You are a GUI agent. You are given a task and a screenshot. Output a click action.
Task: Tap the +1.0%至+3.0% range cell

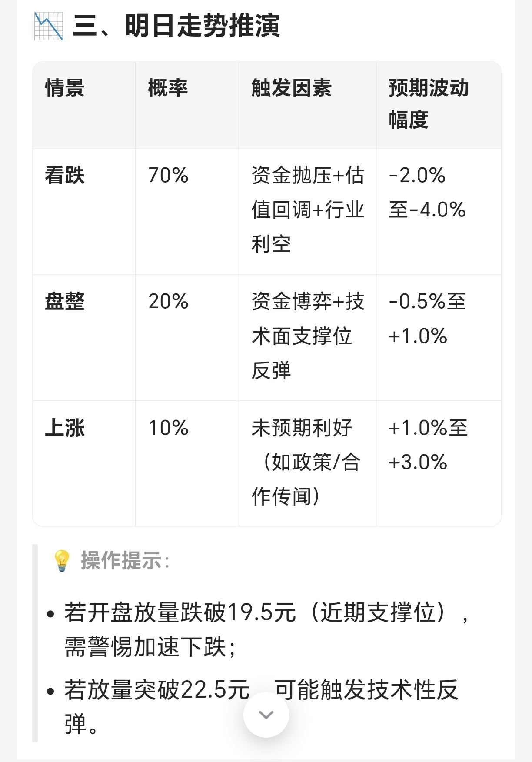pos(428,445)
